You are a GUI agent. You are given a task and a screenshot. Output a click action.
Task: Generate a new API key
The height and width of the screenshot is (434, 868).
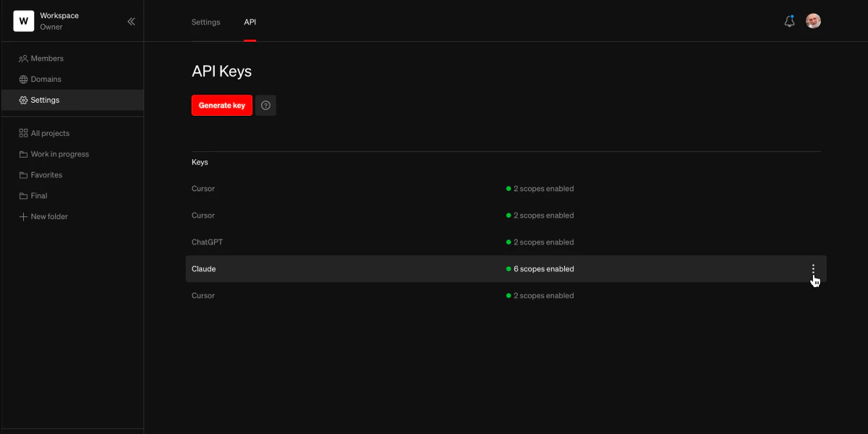point(222,106)
